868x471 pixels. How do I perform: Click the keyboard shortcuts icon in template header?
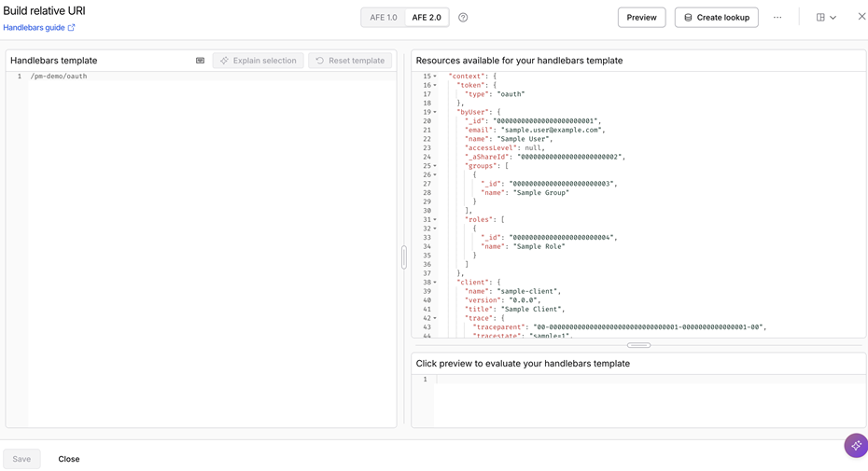coord(200,61)
